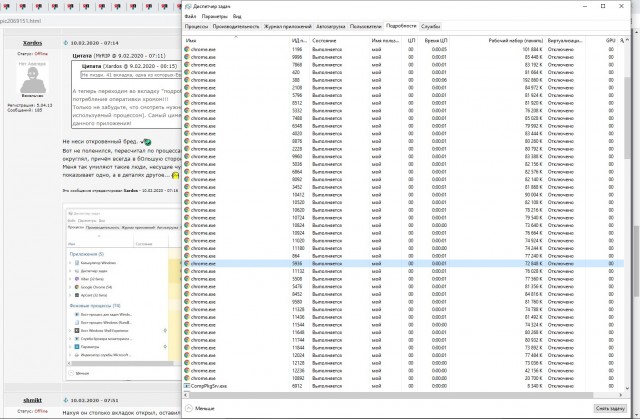Click chrome icon in row PID 12236
The width and height of the screenshot is (640, 419).
pos(187,370)
